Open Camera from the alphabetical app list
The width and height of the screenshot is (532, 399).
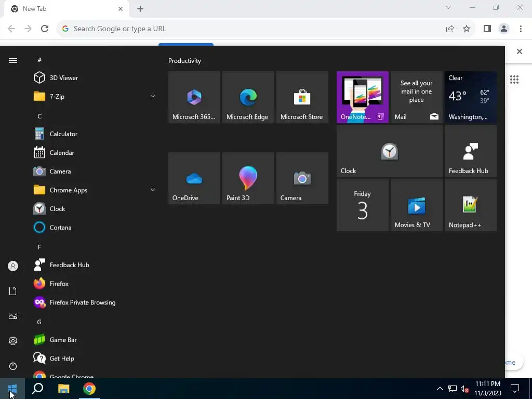coord(95,171)
